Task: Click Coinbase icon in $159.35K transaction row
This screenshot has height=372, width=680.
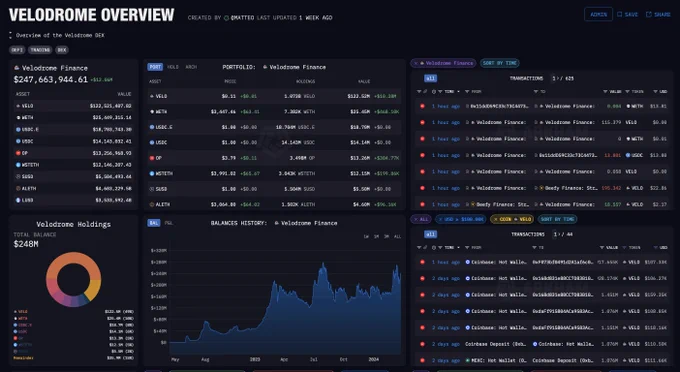Action: coord(468,295)
